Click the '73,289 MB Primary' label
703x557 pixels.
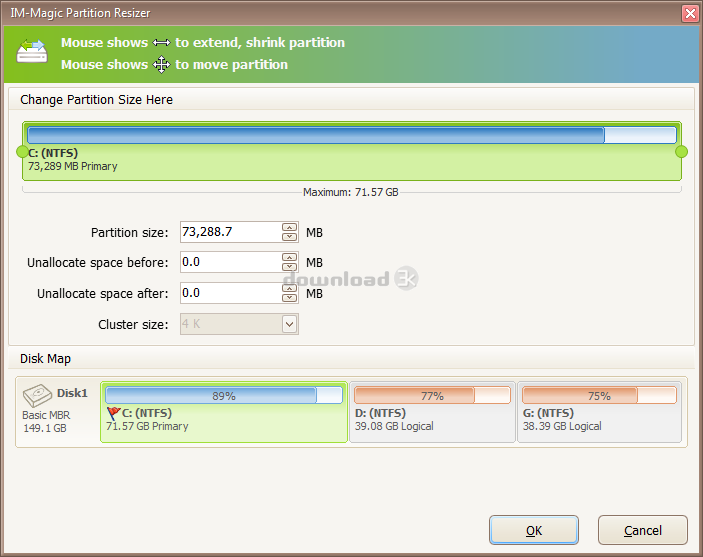(x=73, y=166)
